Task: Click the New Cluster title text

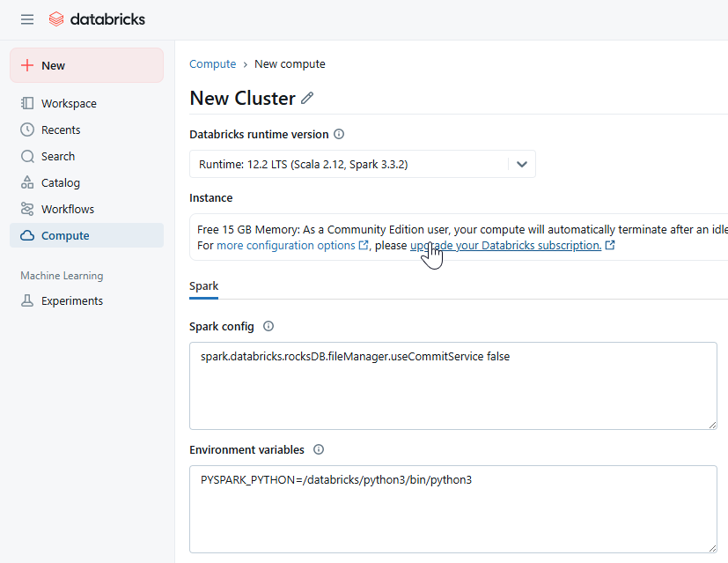Action: pyautogui.click(x=242, y=98)
